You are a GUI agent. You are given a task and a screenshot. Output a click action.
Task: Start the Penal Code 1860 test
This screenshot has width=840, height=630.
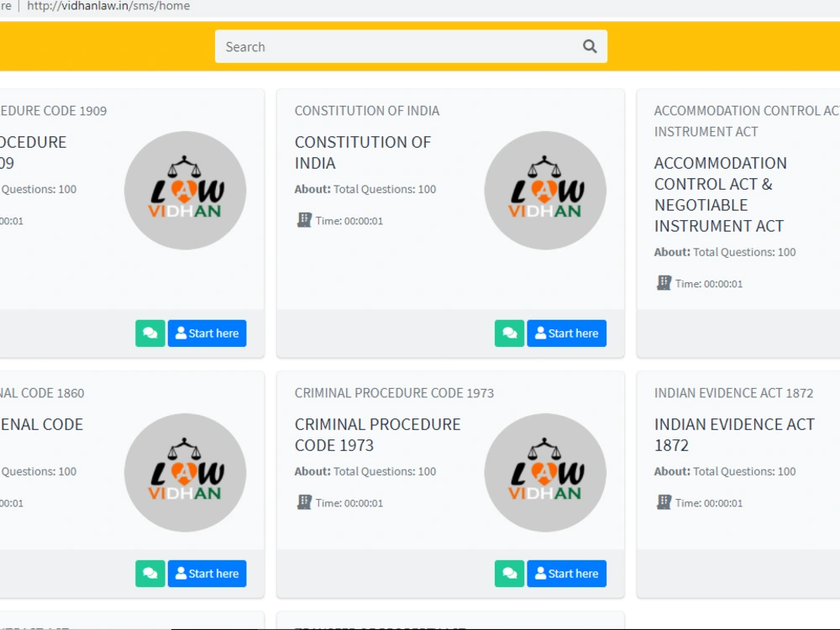[207, 573]
